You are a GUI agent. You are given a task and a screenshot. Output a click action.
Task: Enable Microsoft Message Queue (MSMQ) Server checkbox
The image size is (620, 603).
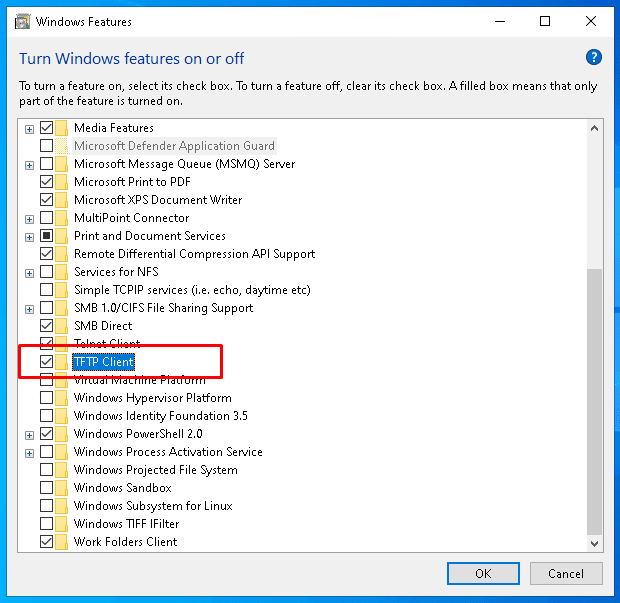tap(46, 164)
